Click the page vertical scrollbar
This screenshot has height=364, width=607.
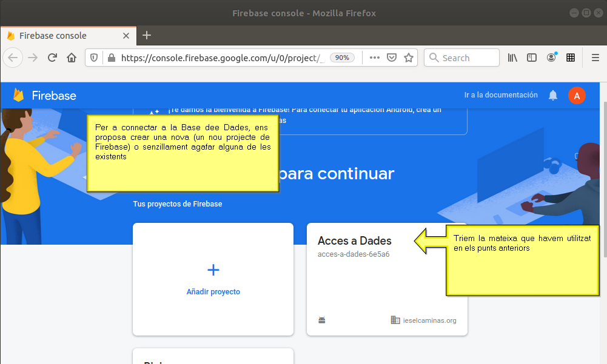pyautogui.click(x=605, y=180)
